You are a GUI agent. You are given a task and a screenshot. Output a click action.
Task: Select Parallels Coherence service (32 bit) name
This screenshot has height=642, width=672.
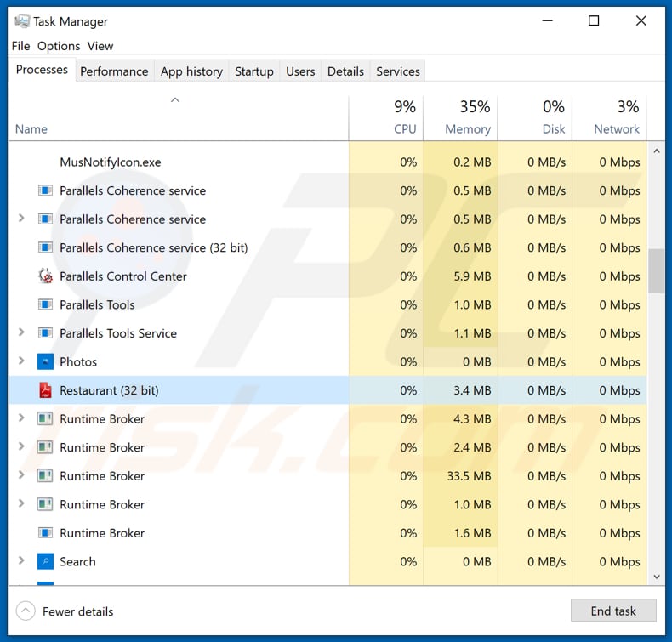pos(154,247)
